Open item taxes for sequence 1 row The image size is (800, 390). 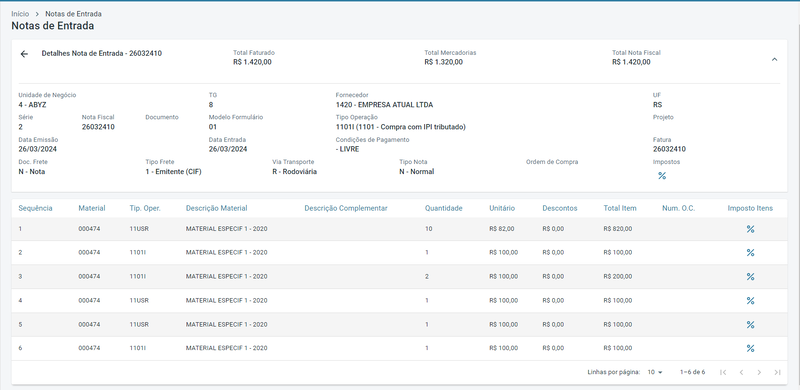[x=750, y=229]
